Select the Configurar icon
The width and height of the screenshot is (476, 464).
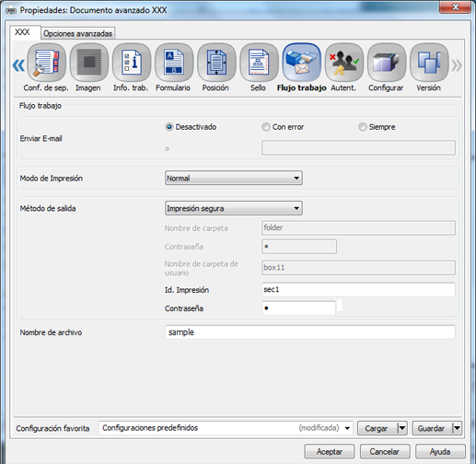click(387, 63)
